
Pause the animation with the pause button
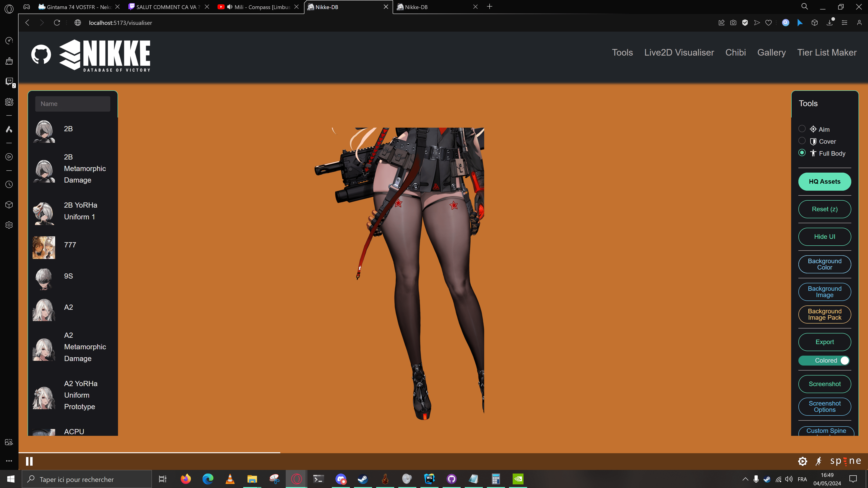[29, 461]
